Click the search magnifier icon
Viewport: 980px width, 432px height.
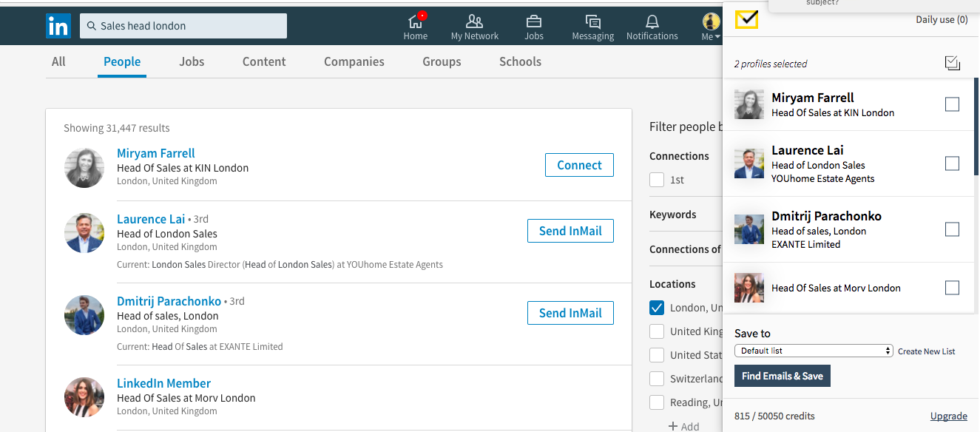[91, 25]
